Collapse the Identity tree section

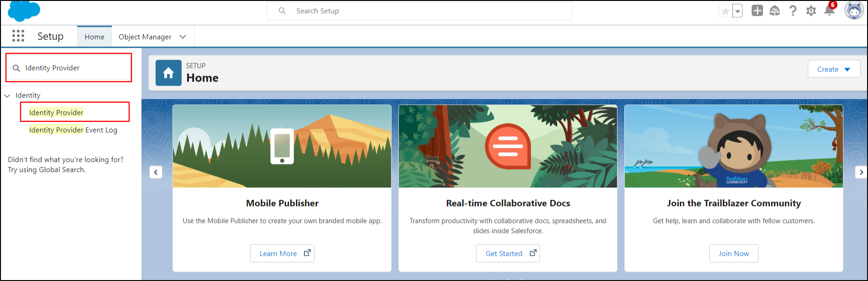7,96
